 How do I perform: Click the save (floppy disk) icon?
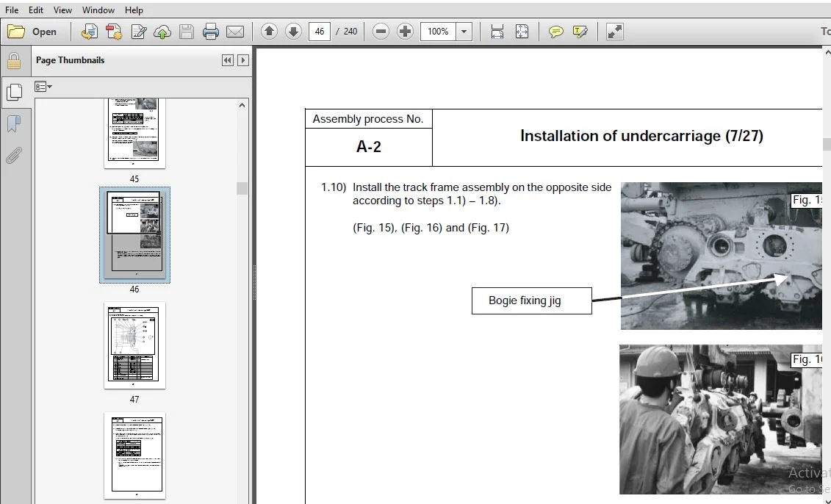click(186, 32)
